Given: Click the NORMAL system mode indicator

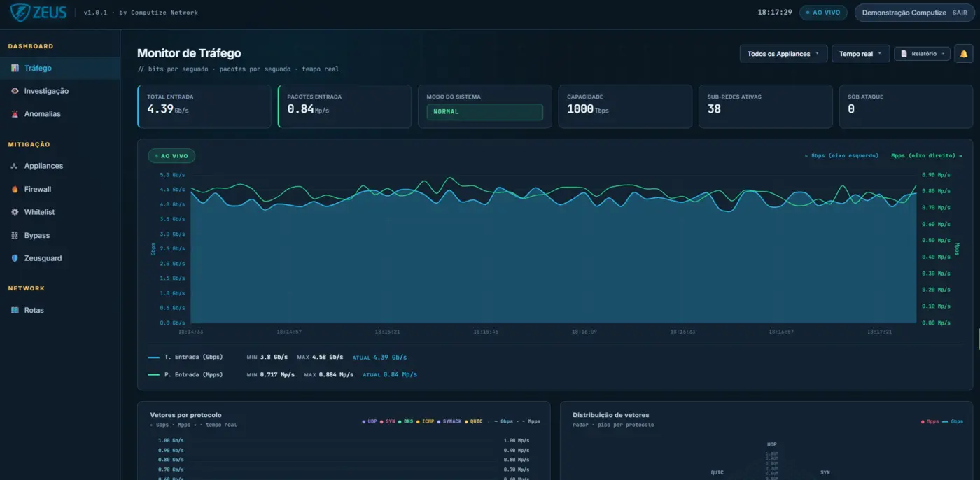Looking at the screenshot, I should coord(484,112).
